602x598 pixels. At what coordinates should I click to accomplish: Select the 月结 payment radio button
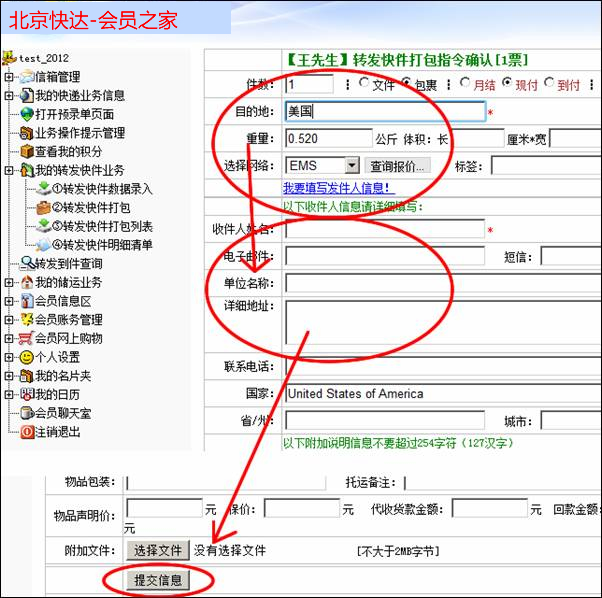tap(465, 84)
